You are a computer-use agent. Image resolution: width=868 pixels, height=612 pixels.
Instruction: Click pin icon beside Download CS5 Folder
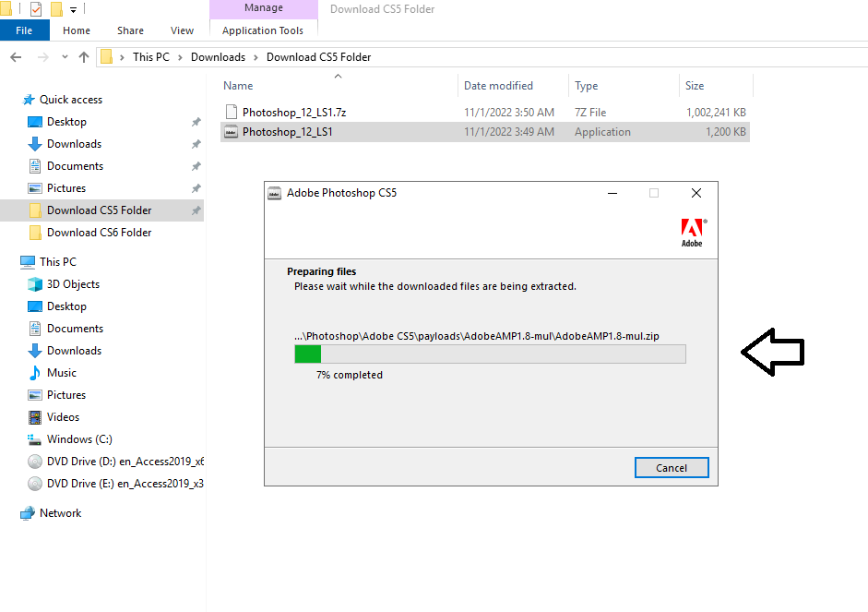(x=196, y=210)
